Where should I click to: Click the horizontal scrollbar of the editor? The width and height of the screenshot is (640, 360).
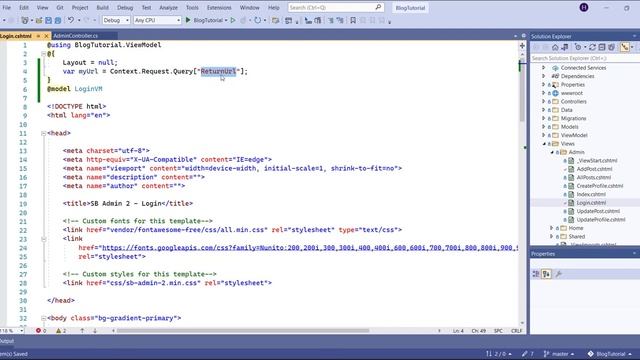[243, 331]
